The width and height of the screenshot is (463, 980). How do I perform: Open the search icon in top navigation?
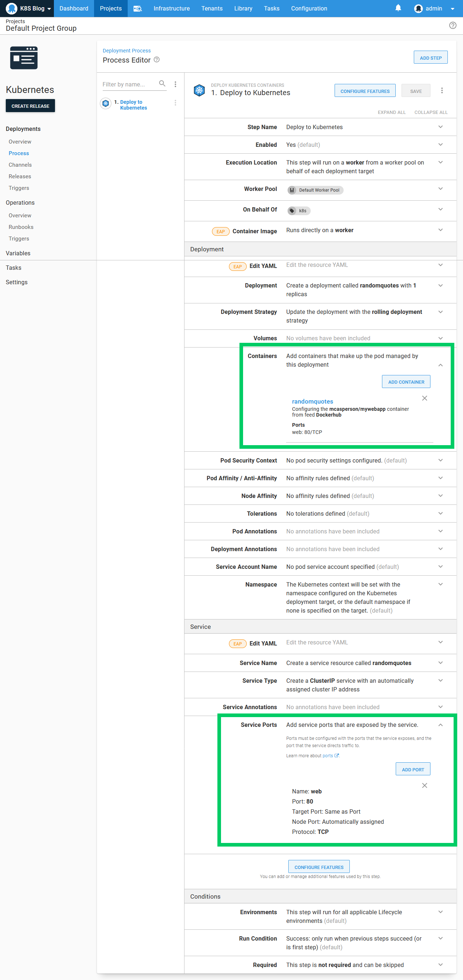click(x=137, y=8)
